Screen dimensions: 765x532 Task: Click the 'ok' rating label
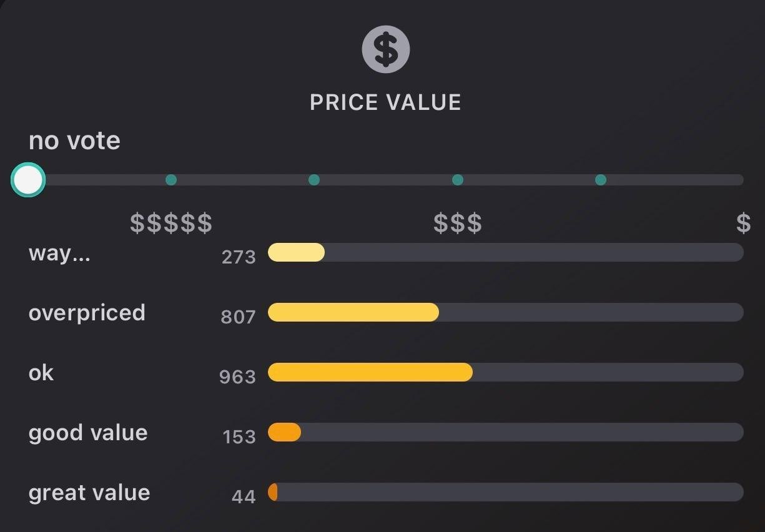pyautogui.click(x=41, y=373)
